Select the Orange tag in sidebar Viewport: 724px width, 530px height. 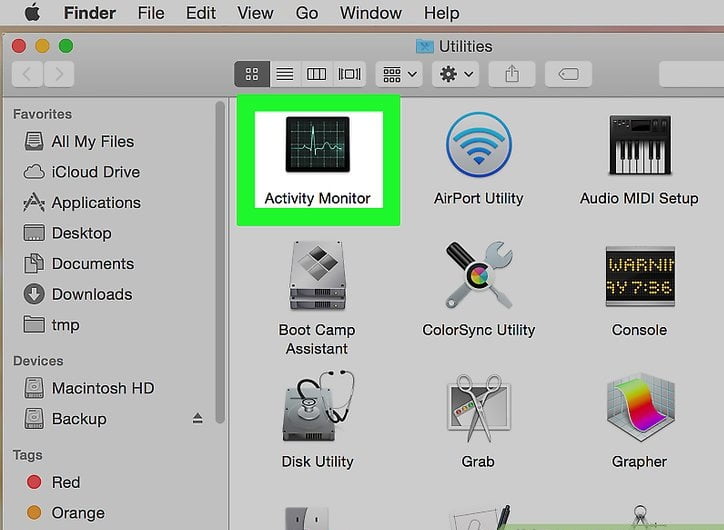coord(66,513)
